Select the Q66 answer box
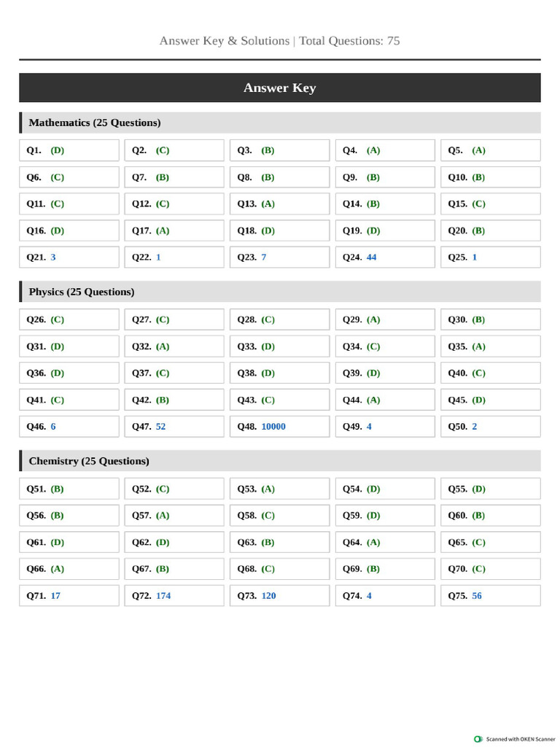560x747 pixels. 69,569
